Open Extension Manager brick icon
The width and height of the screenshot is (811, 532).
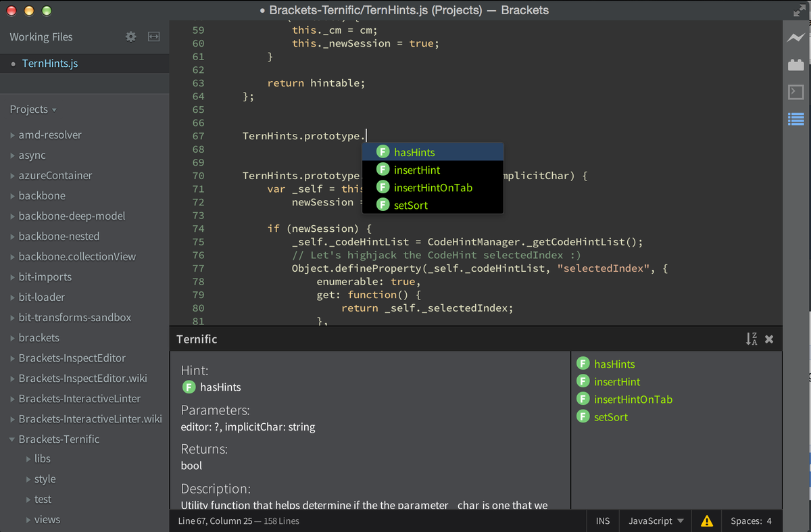tap(796, 65)
